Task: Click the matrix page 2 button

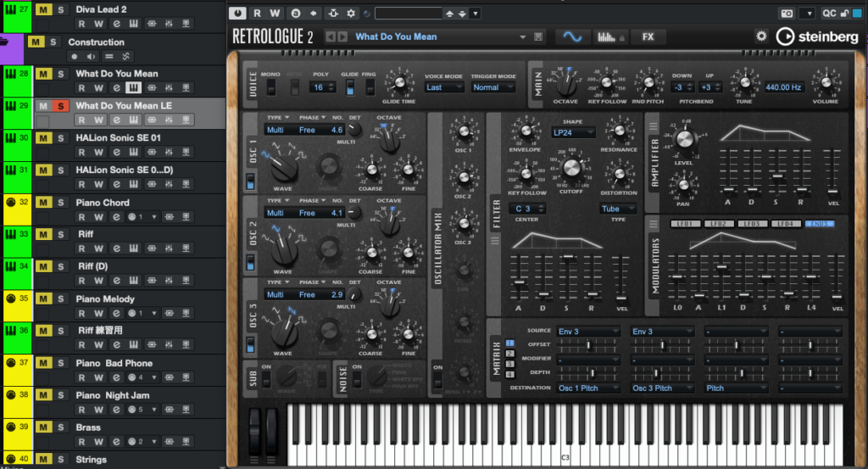Action: click(x=509, y=354)
